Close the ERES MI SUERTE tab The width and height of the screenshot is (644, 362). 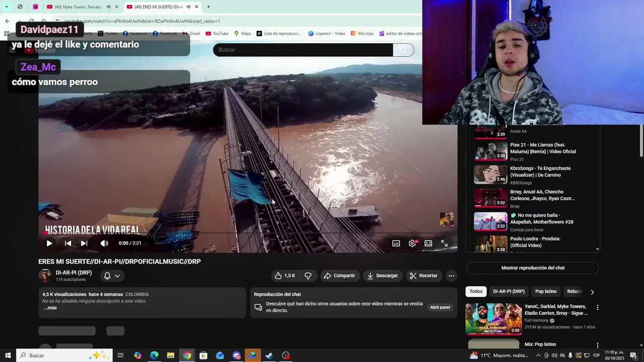click(x=197, y=7)
